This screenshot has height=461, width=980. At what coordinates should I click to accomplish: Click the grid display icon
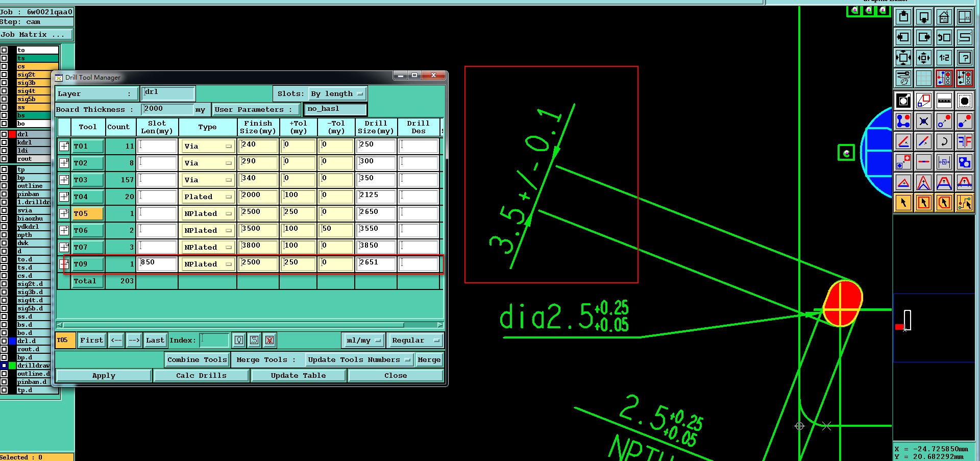point(924,78)
